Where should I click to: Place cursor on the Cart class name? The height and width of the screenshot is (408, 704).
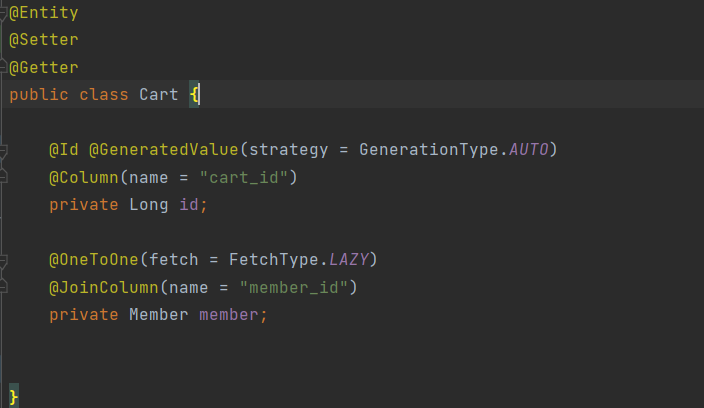pyautogui.click(x=158, y=95)
